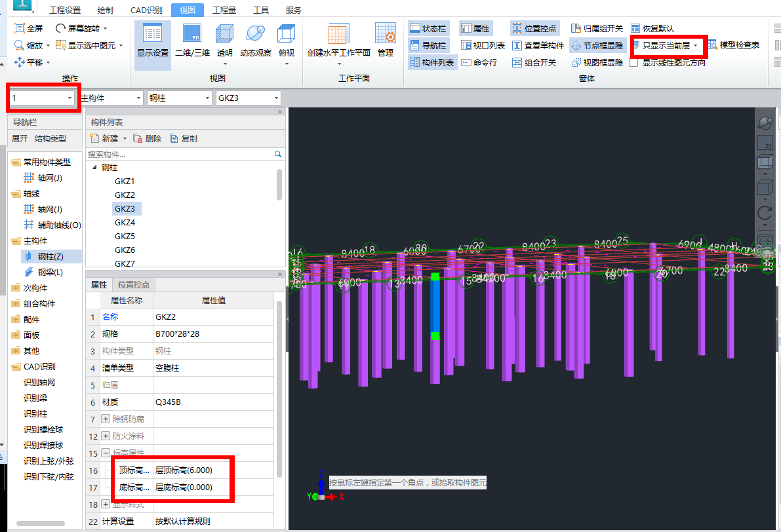Toggle the 构件列表 window

point(432,62)
